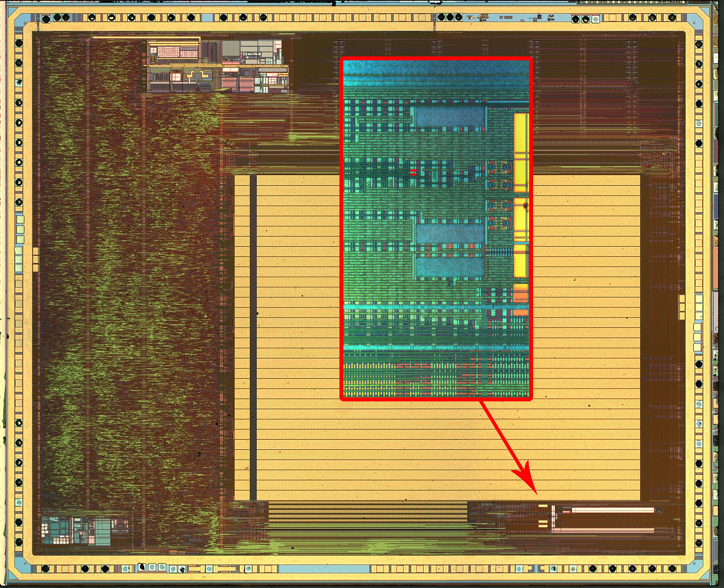Click the Atmel logo on the die
Screen dimensions: 724x588
[x=483, y=17]
